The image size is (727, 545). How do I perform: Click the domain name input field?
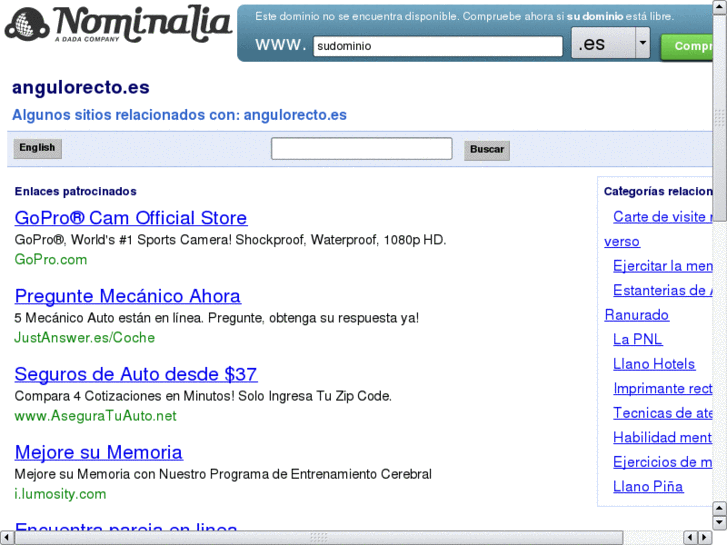coord(438,46)
